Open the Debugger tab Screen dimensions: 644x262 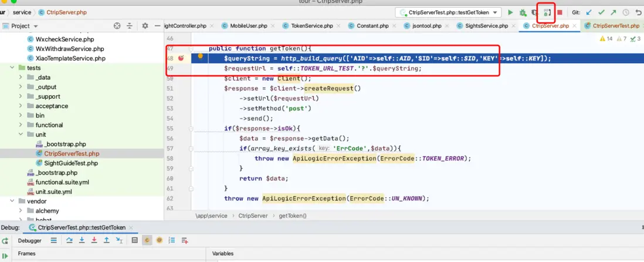coord(29,241)
